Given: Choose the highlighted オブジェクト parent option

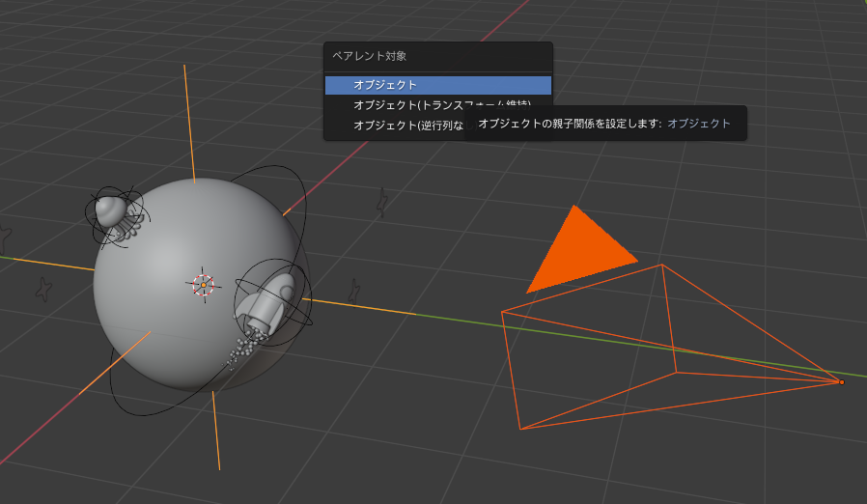Looking at the screenshot, I should pyautogui.click(x=438, y=85).
